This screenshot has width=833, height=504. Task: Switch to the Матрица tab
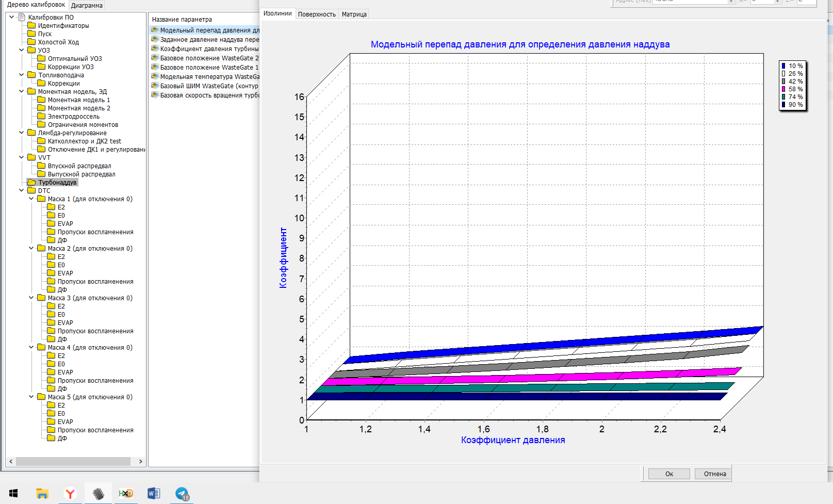tap(354, 14)
